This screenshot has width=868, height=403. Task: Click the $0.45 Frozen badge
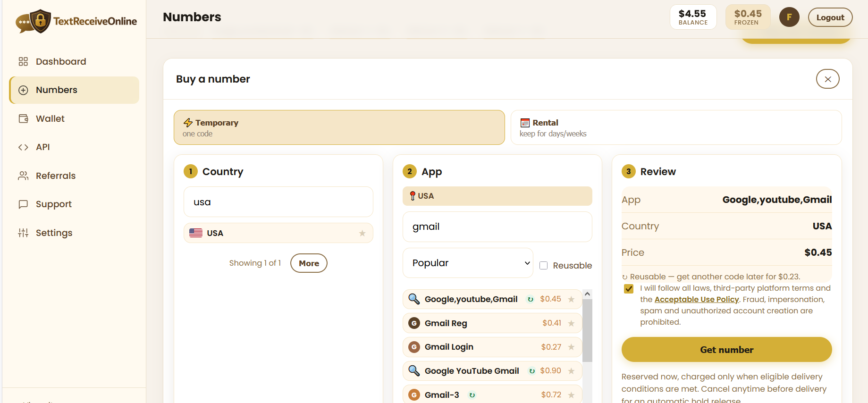(x=748, y=17)
